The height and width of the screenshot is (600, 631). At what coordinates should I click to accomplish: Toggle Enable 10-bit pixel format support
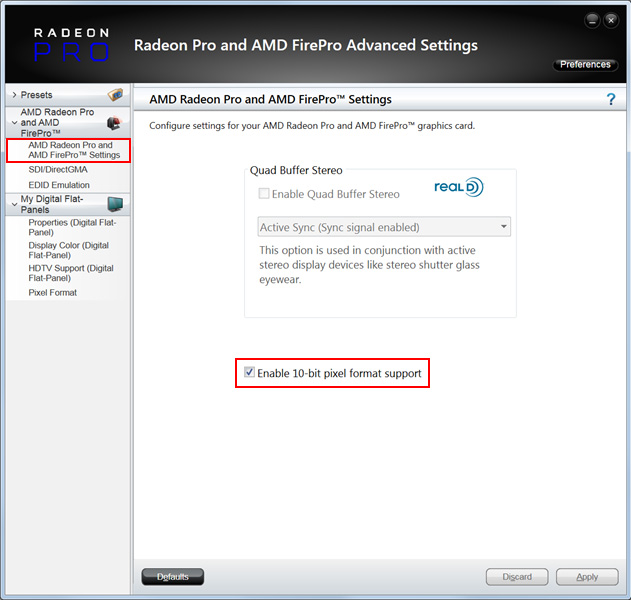[x=250, y=372]
